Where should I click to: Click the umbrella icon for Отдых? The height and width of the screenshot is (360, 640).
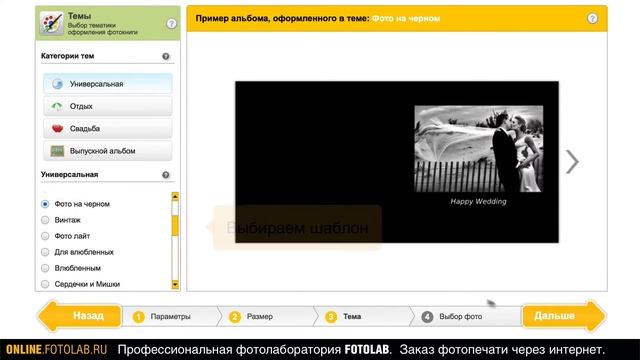pos(57,106)
